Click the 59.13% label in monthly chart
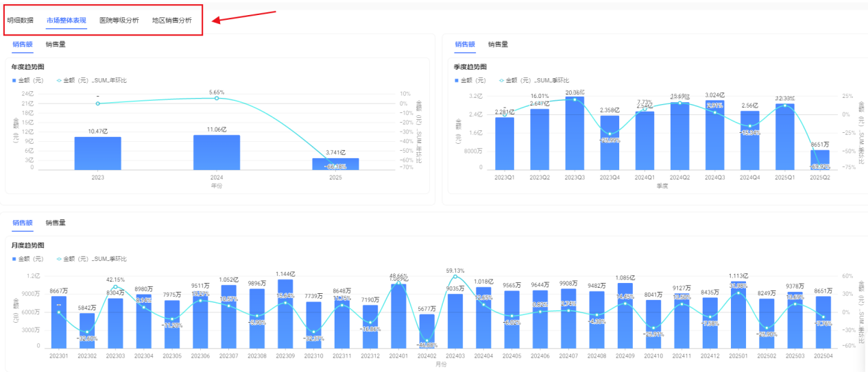The height and width of the screenshot is (372, 868). (x=455, y=271)
